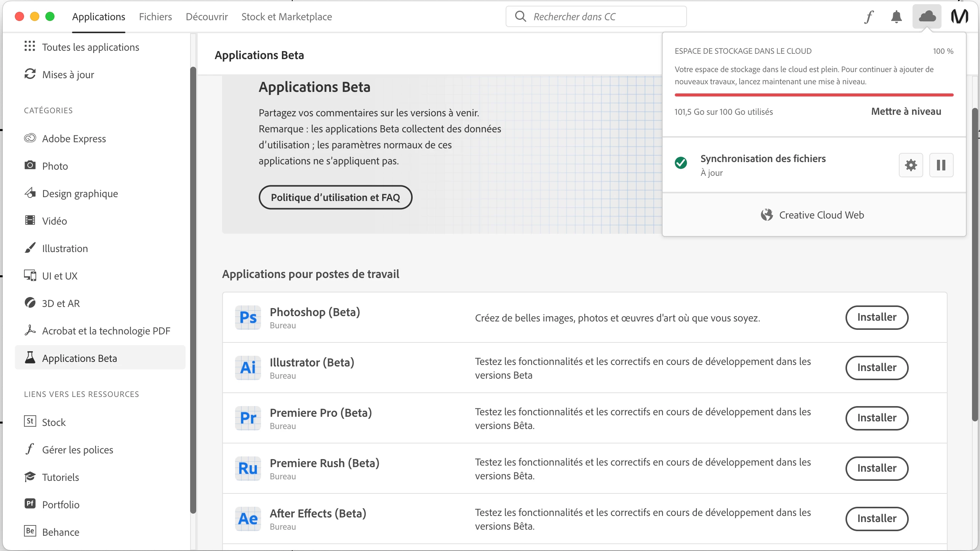Click the Photoshop (Beta) Ps icon
The height and width of the screenshot is (551, 980).
(x=248, y=317)
